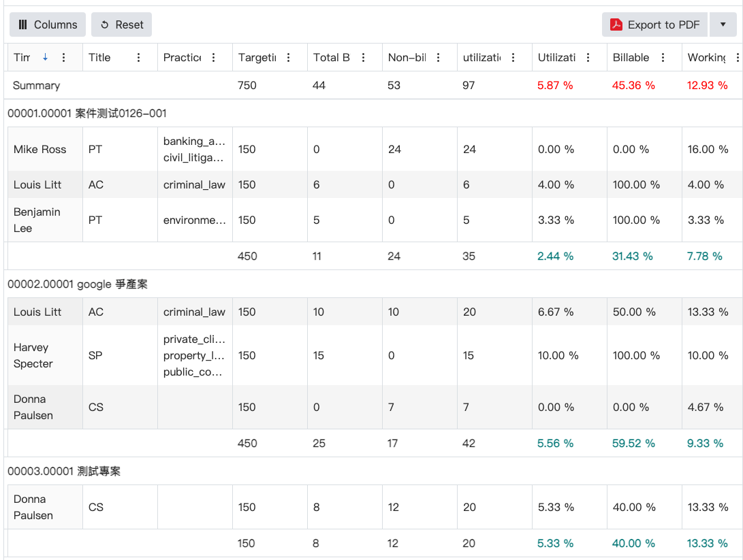Select the 00002.00001 google 爭產案 group row
This screenshot has height=560, width=743.
pyautogui.click(x=78, y=284)
